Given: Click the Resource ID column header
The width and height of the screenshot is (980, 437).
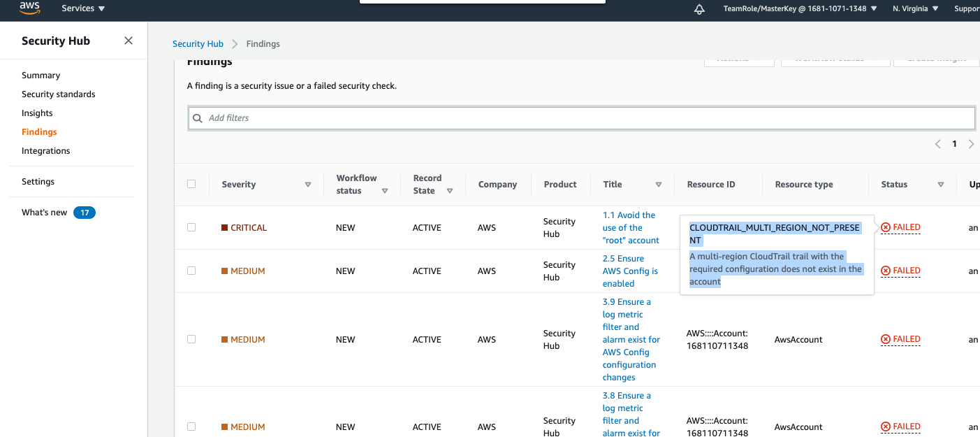Looking at the screenshot, I should [x=711, y=185].
